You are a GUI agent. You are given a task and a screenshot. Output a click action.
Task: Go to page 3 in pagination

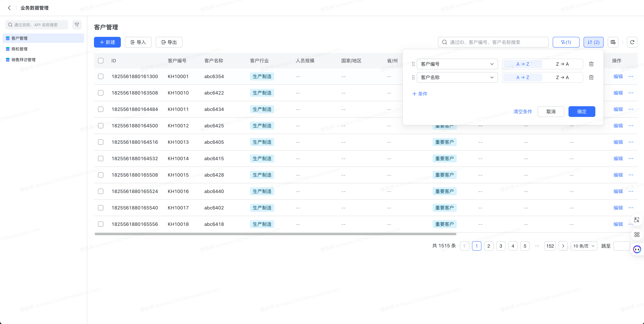coord(501,246)
